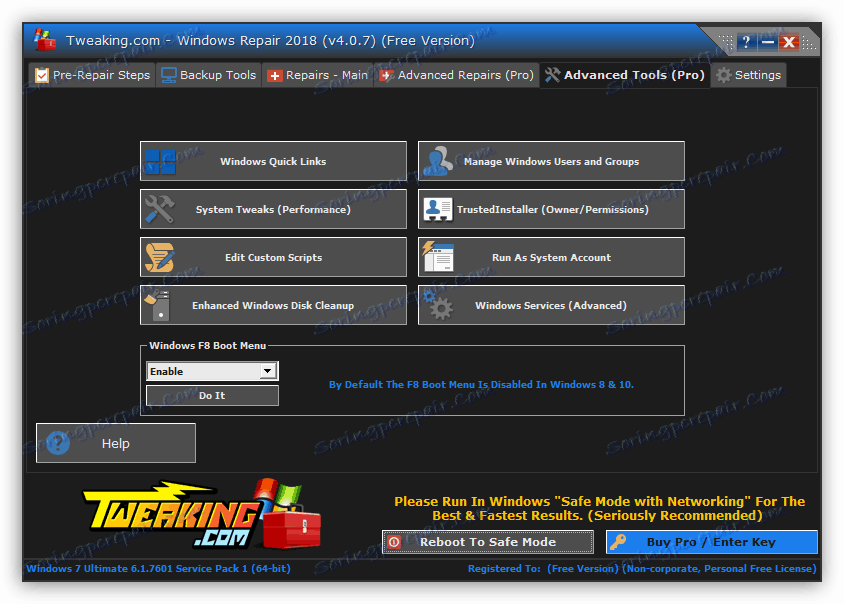Click the TrustedInstaller ID card icon

coord(438,209)
